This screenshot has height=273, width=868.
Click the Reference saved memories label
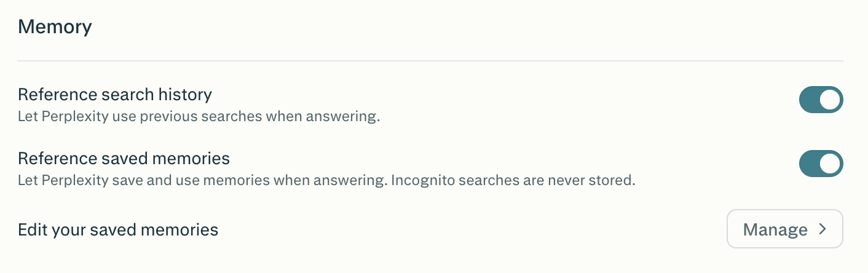tap(124, 159)
